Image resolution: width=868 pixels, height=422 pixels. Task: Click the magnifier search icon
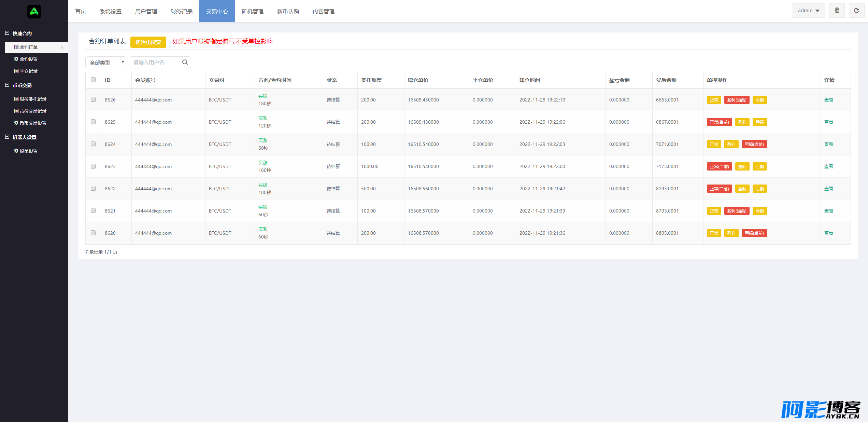coord(185,62)
